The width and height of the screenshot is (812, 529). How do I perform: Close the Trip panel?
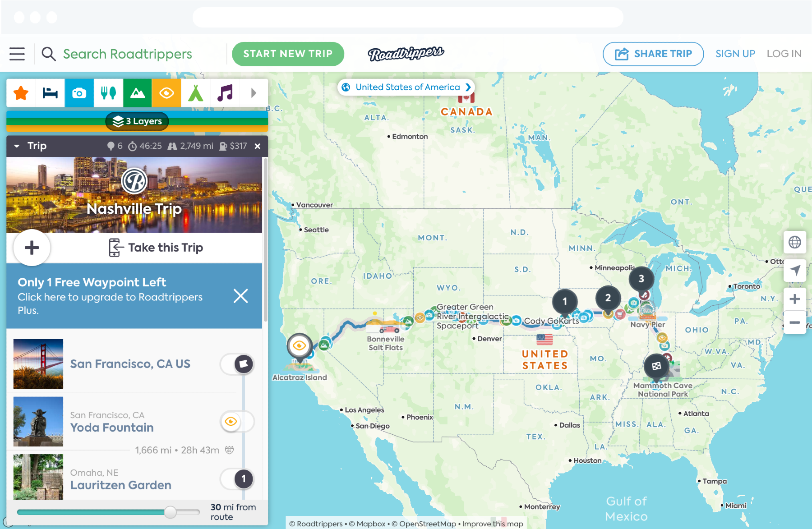[x=258, y=146]
